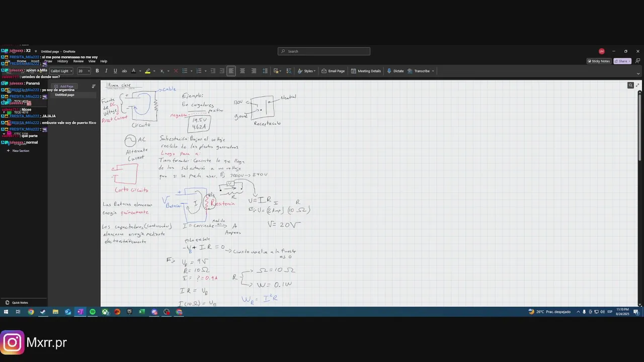Open the Review ribbon tab

point(78,61)
